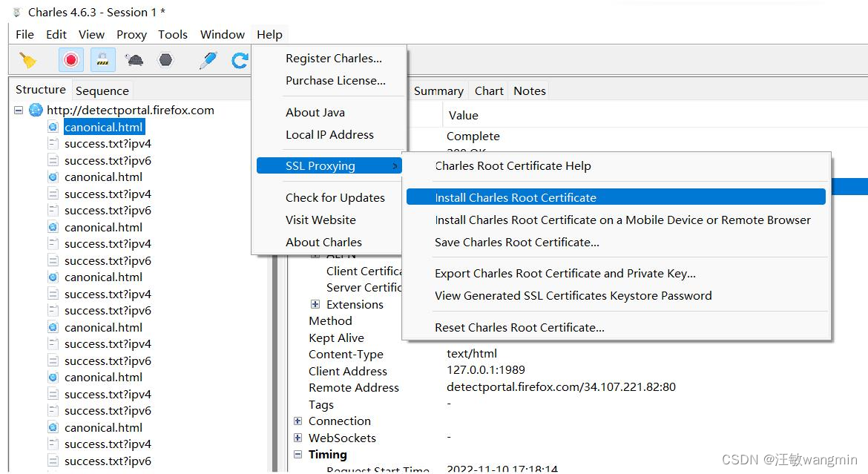The width and height of the screenshot is (868, 474).
Task: Open the View menu
Action: (x=91, y=34)
